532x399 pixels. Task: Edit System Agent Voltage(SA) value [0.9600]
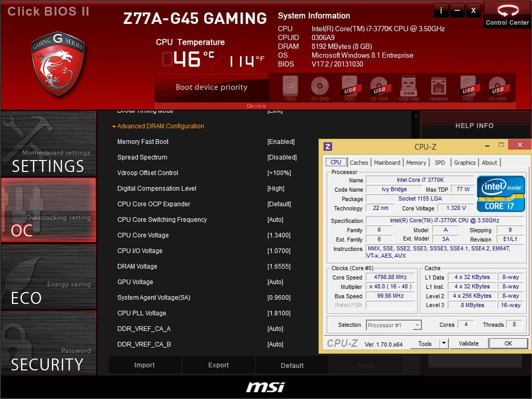tap(279, 298)
